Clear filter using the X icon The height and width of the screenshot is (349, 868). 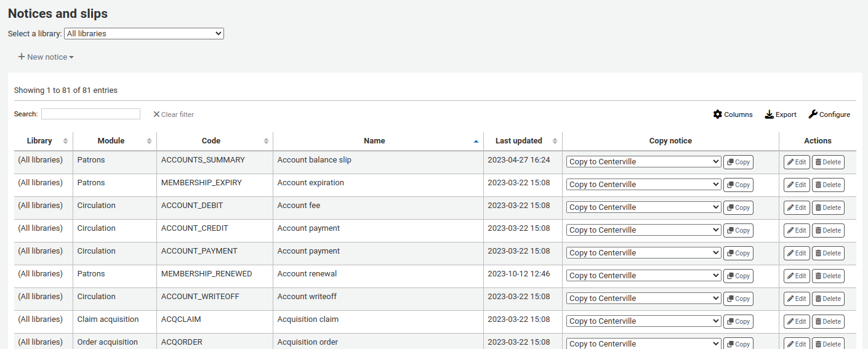click(156, 114)
